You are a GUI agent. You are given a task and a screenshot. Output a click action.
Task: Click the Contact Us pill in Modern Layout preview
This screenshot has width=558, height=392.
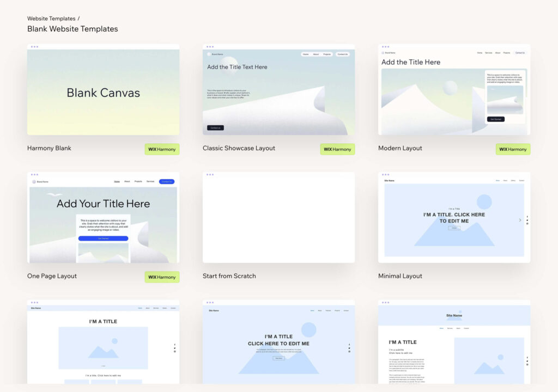coord(520,53)
